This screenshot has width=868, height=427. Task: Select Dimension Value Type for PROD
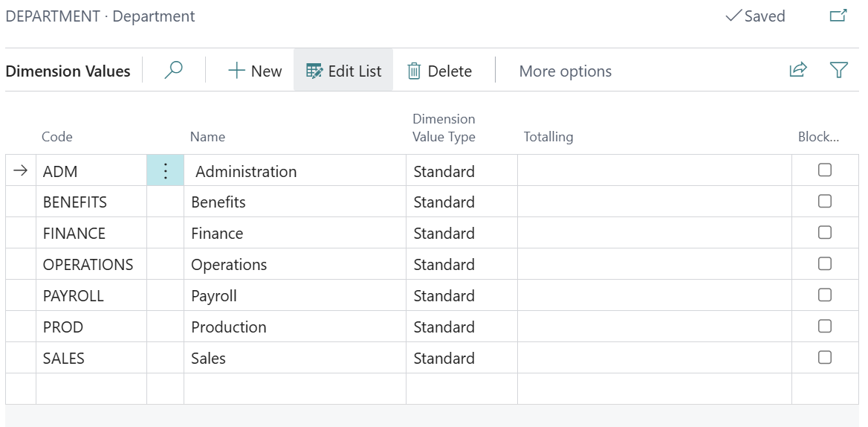pos(461,327)
